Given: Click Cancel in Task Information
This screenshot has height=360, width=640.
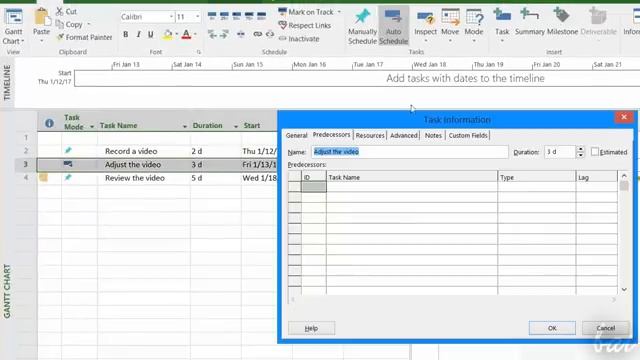Looking at the screenshot, I should tap(605, 328).
